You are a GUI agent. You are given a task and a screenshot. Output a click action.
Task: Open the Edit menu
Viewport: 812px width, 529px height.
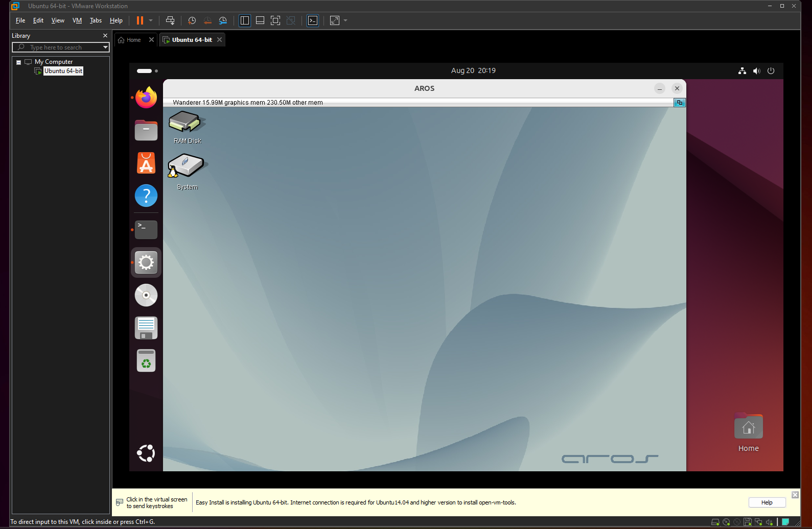[x=38, y=20]
